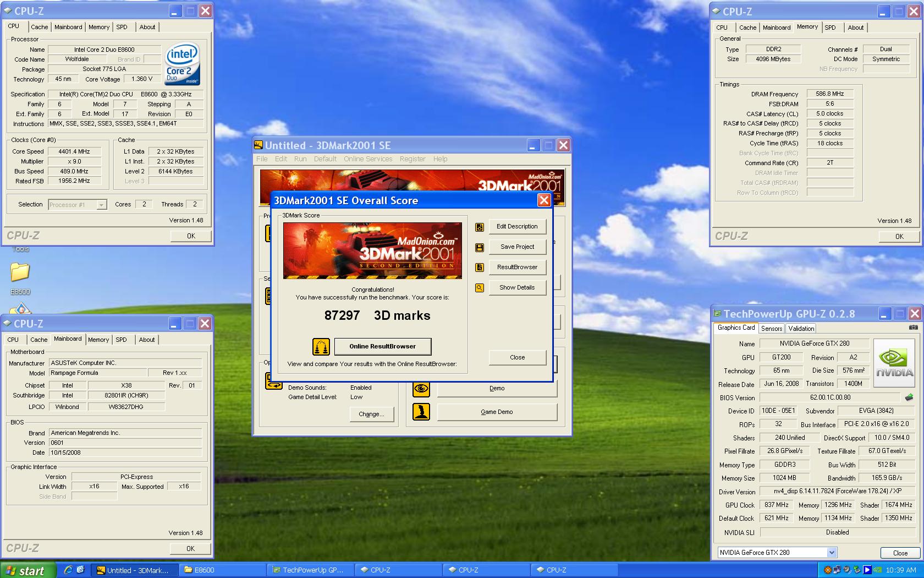Click the Save Project floppy disk icon
The width and height of the screenshot is (924, 578).
pyautogui.click(x=480, y=247)
